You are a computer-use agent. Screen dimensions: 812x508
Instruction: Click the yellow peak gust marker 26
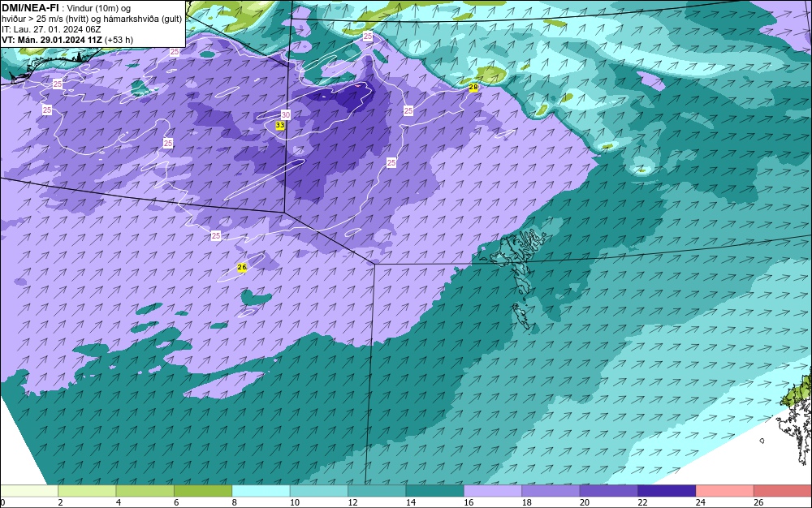pyautogui.click(x=242, y=268)
